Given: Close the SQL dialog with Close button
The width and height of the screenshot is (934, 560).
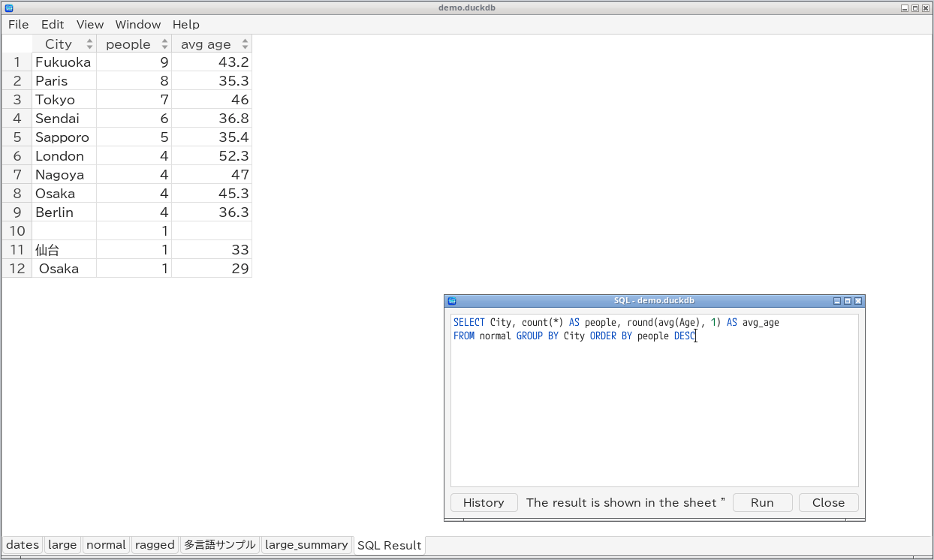Looking at the screenshot, I should click(828, 503).
